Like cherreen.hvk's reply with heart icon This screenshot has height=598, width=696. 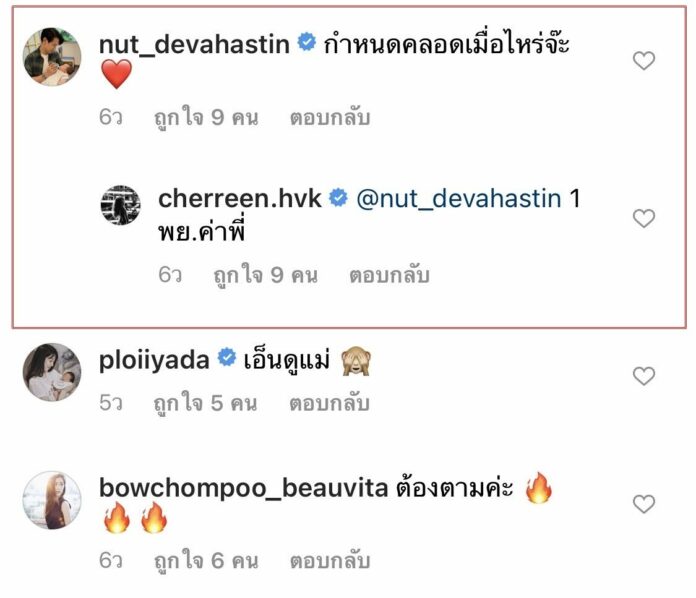pos(644,218)
